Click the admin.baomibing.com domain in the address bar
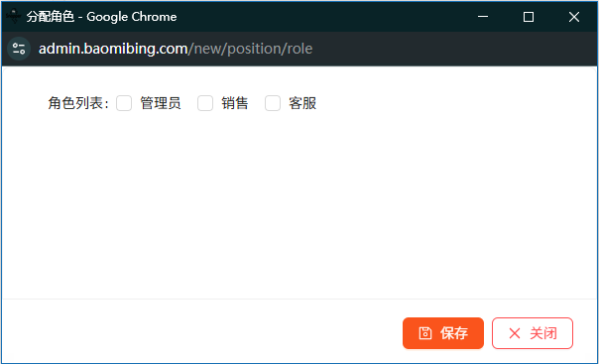The image size is (599, 364). pyautogui.click(x=113, y=49)
